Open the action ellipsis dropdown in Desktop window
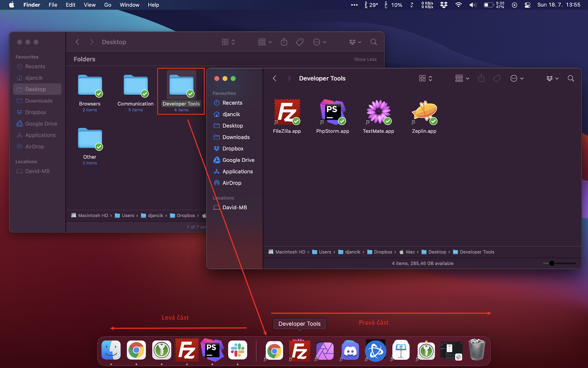 (x=319, y=42)
